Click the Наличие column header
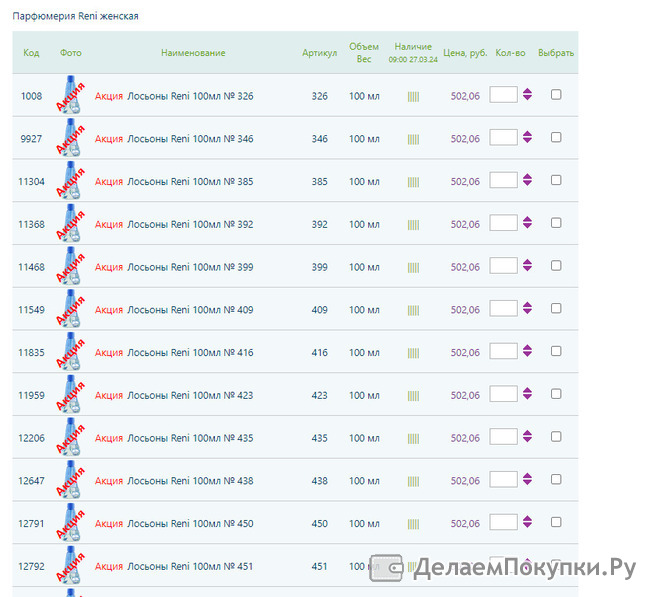Viewport: 650px width, 597px height. click(413, 47)
